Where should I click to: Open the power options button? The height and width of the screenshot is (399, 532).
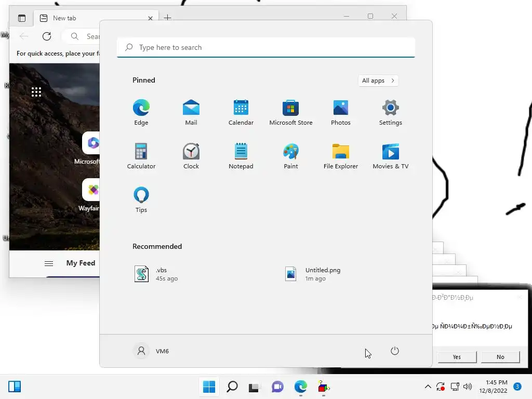point(395,351)
